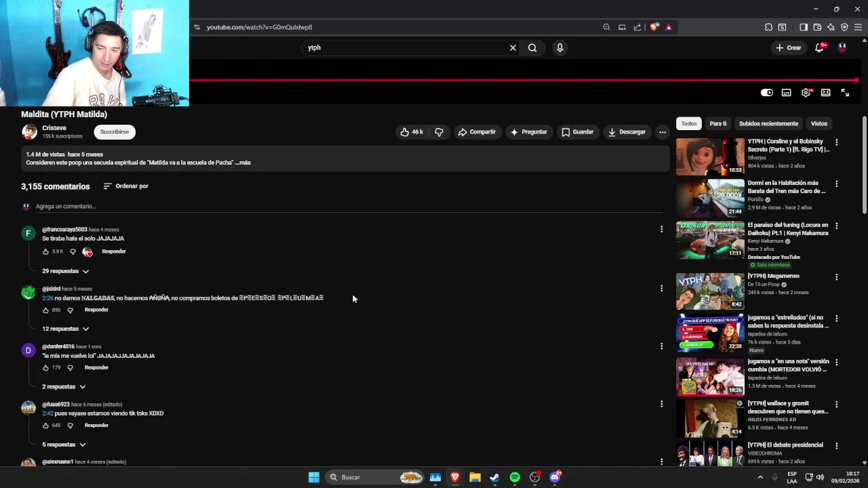Reply to the francoaraya5003 comment
Viewport: 868px width, 488px height.
tap(114, 251)
